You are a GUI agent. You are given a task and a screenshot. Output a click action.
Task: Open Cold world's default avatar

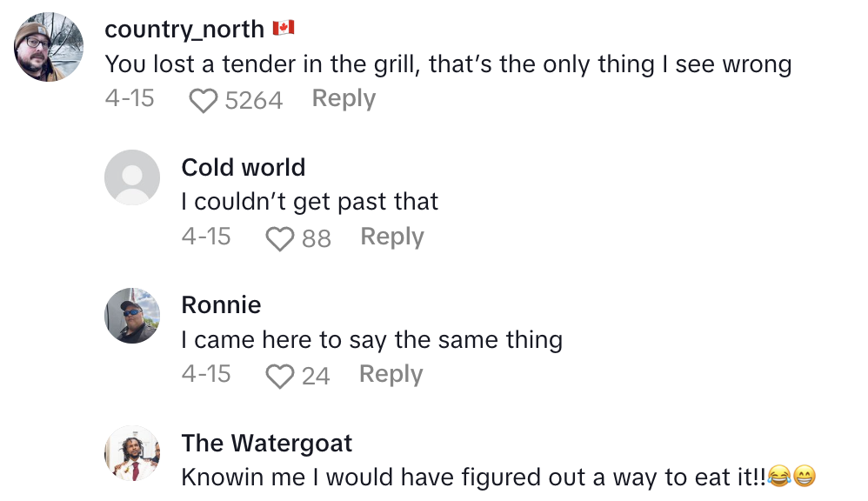coord(132,177)
